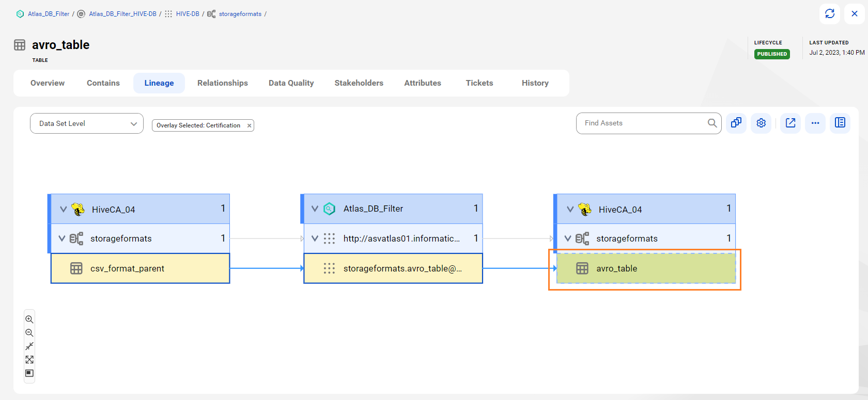
Task: Toggle the side panel layout icon
Action: [x=840, y=123]
